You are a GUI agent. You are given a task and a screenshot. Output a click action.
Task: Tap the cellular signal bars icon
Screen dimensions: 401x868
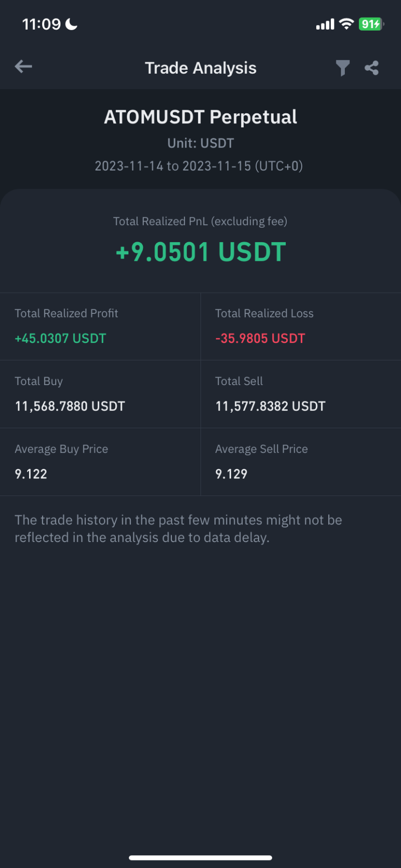(325, 25)
